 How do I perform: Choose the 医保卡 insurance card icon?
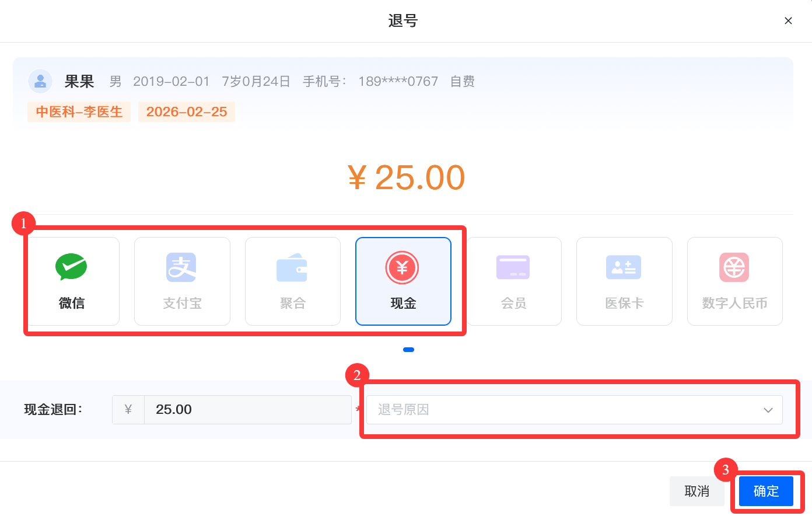[x=624, y=267]
